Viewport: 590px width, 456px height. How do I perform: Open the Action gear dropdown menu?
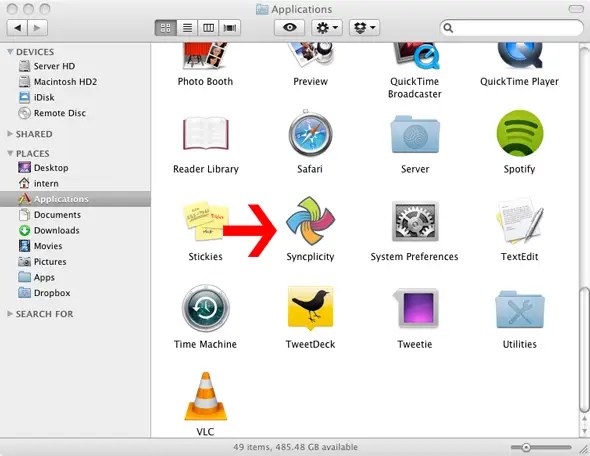(327, 27)
